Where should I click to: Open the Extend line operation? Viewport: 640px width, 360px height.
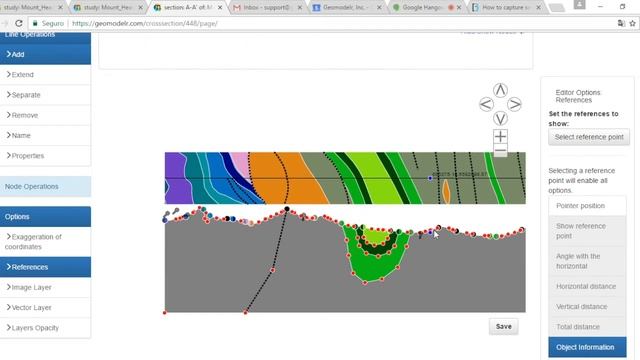[45, 75]
